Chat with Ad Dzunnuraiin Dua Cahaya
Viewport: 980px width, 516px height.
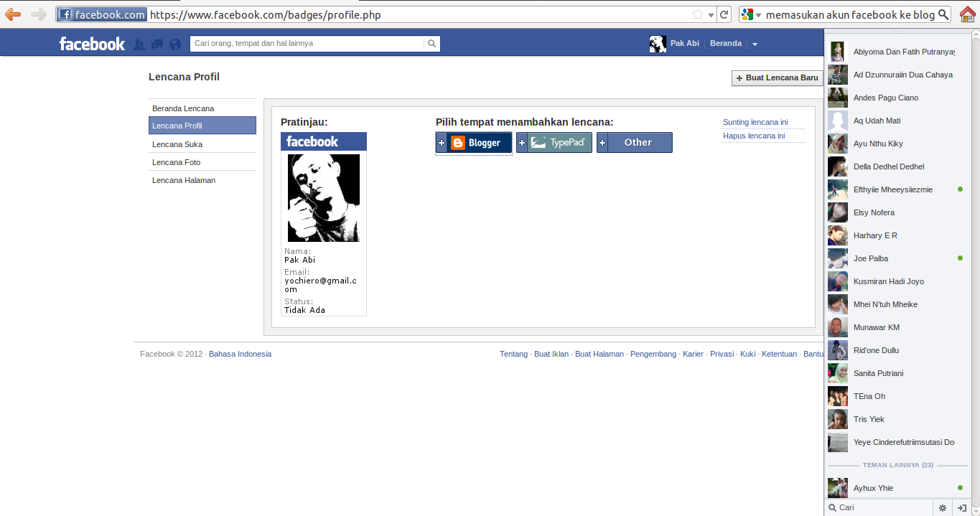click(x=896, y=75)
